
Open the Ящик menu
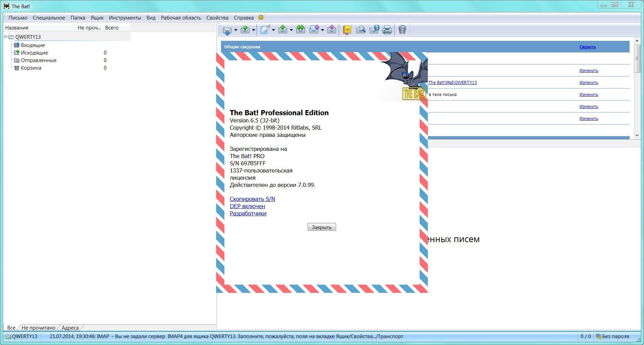pyautogui.click(x=97, y=18)
